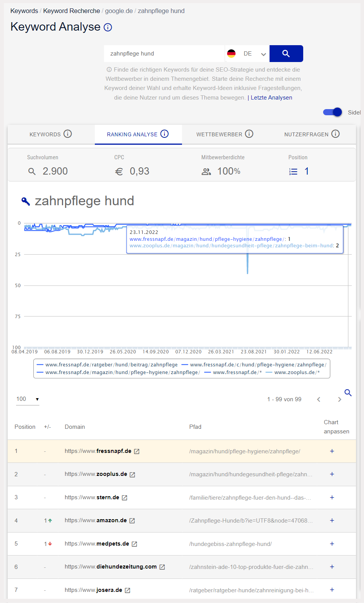The width and height of the screenshot is (364, 603).
Task: Click the keyword input field
Action: pos(164,54)
